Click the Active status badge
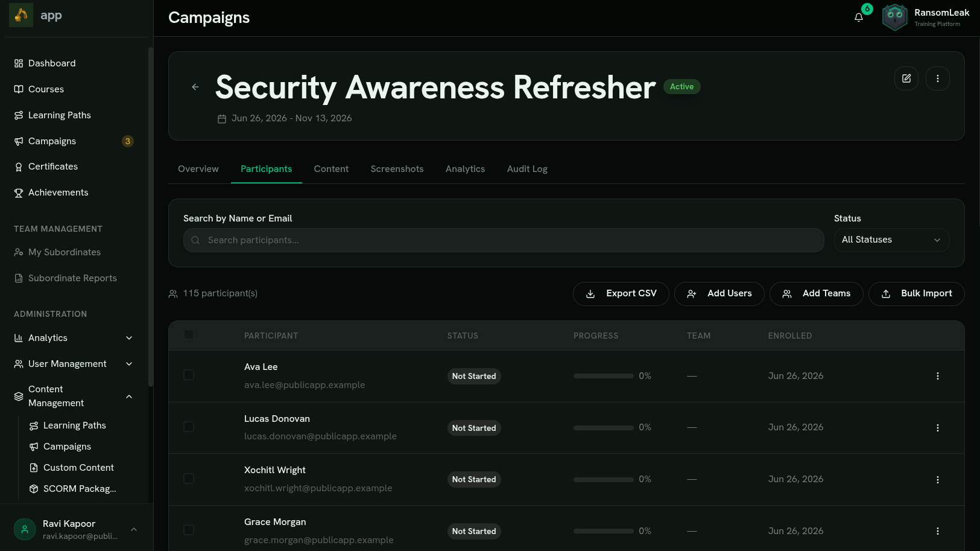Screen dimensions: 980x551 pyautogui.click(x=681, y=87)
